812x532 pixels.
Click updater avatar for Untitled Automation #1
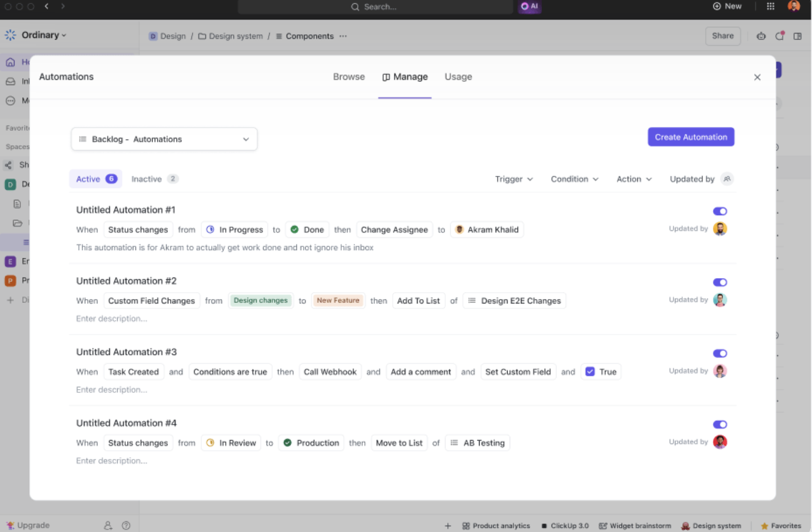tap(720, 229)
